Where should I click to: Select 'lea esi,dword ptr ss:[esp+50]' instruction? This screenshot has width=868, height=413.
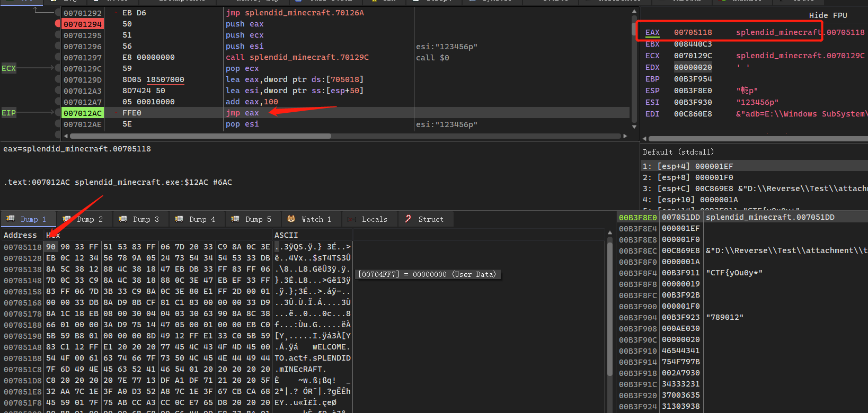295,91
